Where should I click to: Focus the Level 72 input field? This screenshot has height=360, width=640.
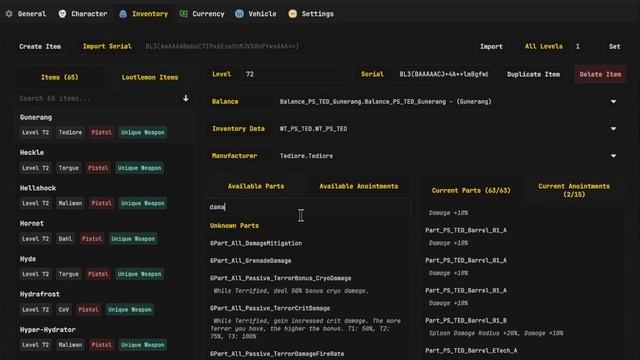pos(291,74)
